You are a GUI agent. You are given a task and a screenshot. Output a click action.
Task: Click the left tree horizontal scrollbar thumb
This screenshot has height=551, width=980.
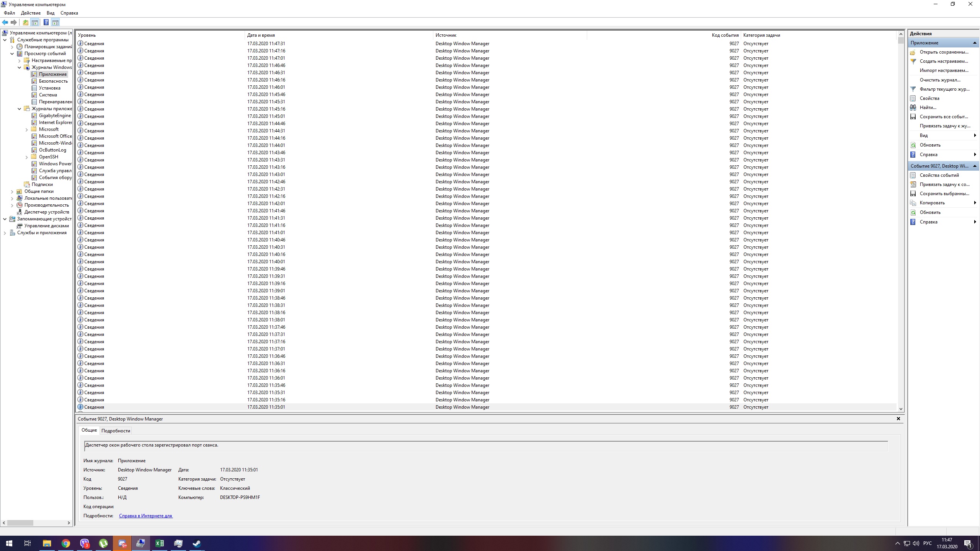20,523
